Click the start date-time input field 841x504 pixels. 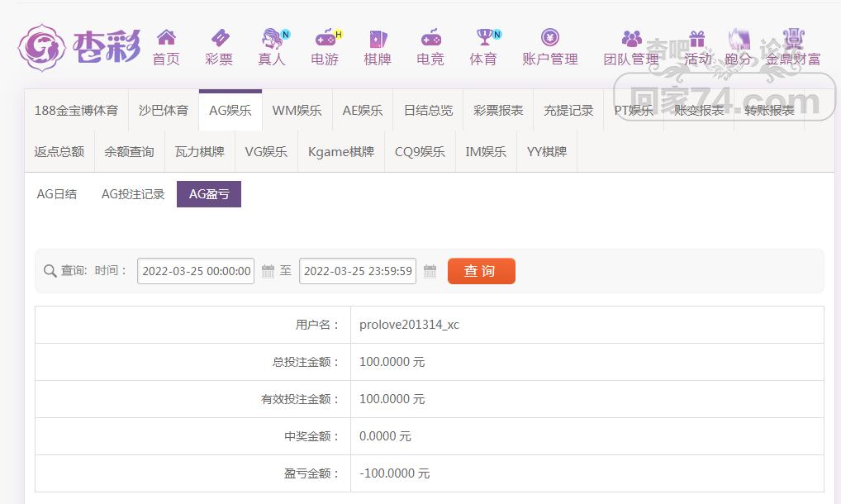(197, 271)
